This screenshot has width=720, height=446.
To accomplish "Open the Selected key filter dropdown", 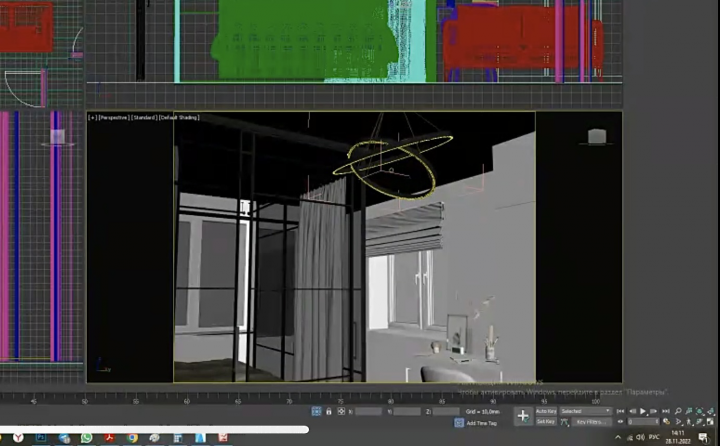I will [585, 411].
